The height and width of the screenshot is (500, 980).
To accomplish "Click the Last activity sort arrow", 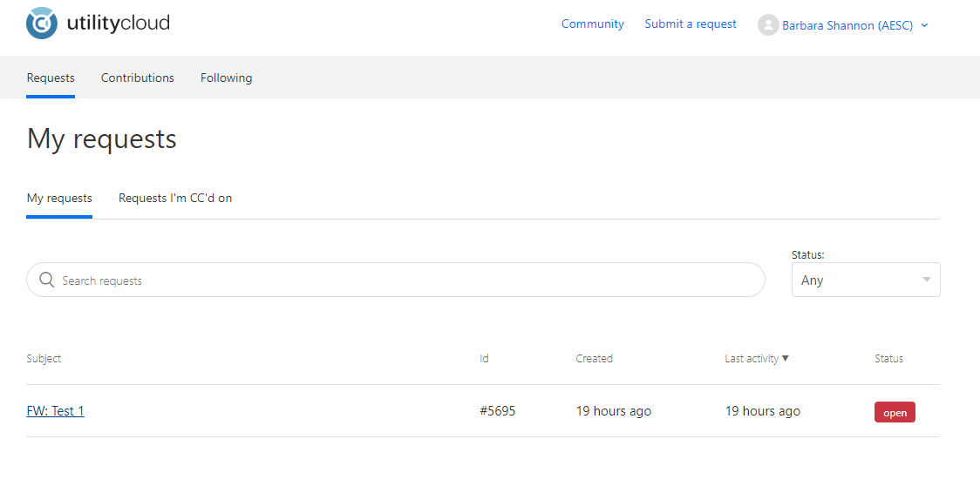I will point(786,358).
